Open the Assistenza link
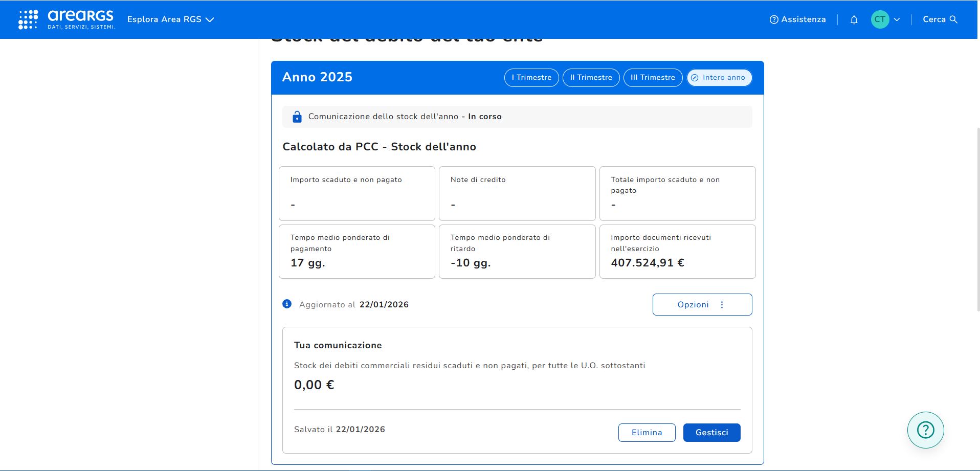This screenshot has height=471, width=980. coord(803,19)
